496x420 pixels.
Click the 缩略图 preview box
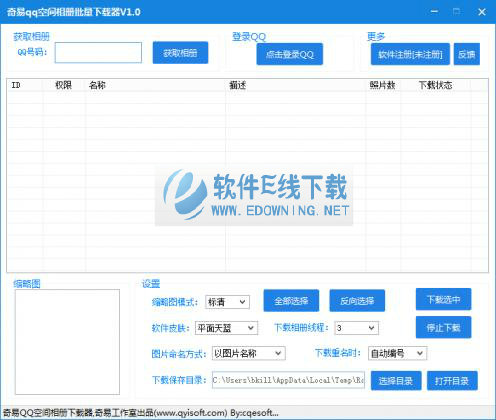pos(67,342)
